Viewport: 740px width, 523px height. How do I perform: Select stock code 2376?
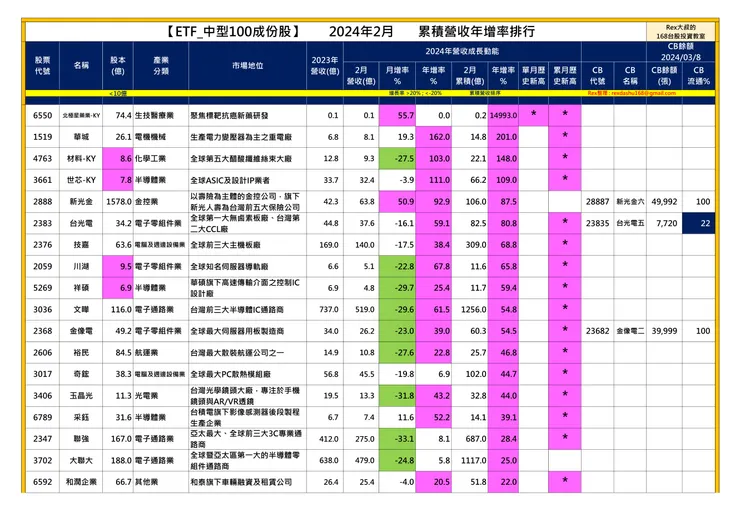(42, 245)
